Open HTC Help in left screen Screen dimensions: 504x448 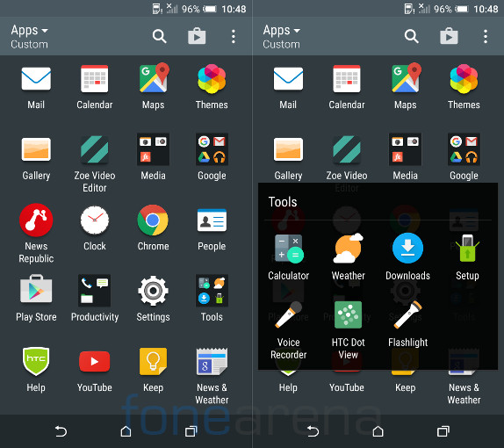pyautogui.click(x=36, y=362)
